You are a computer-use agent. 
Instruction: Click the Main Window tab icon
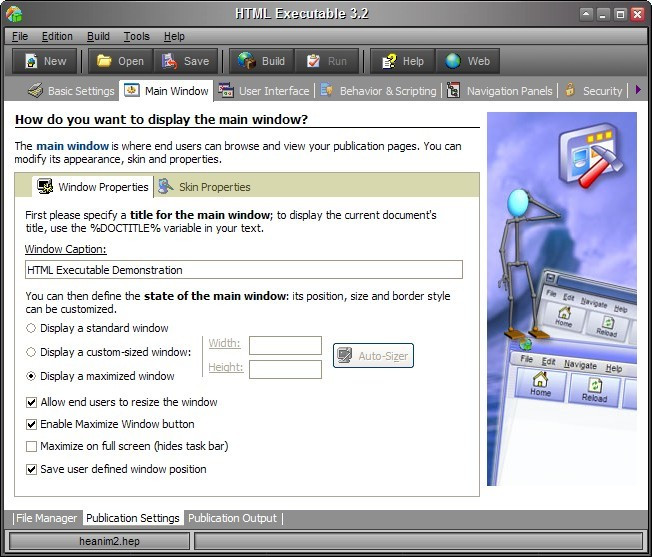click(132, 90)
